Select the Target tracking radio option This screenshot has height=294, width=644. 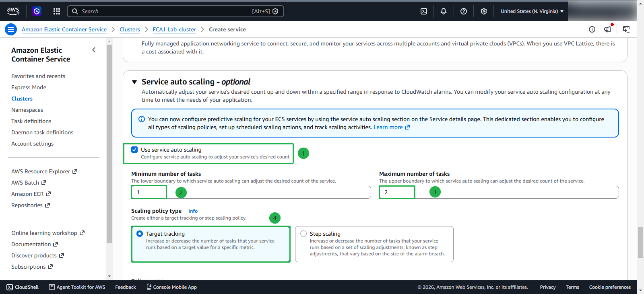click(x=140, y=234)
